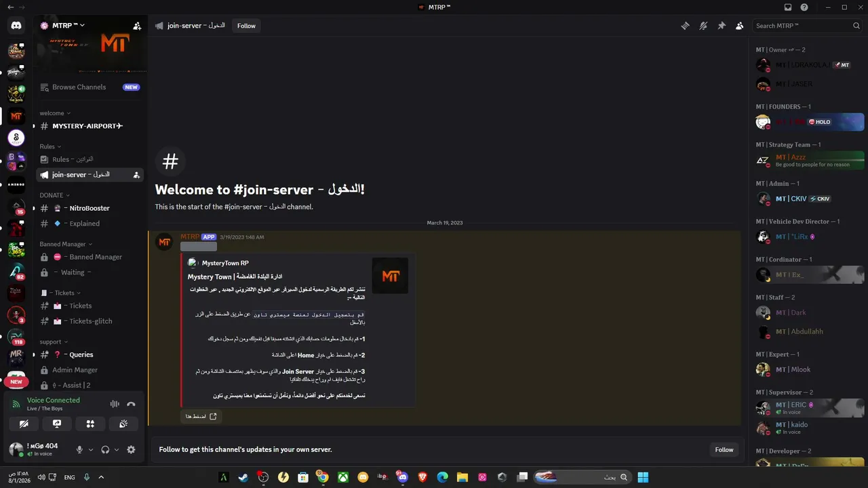This screenshot has height=488, width=868.
Task: Open the soundboard
Action: click(123, 424)
